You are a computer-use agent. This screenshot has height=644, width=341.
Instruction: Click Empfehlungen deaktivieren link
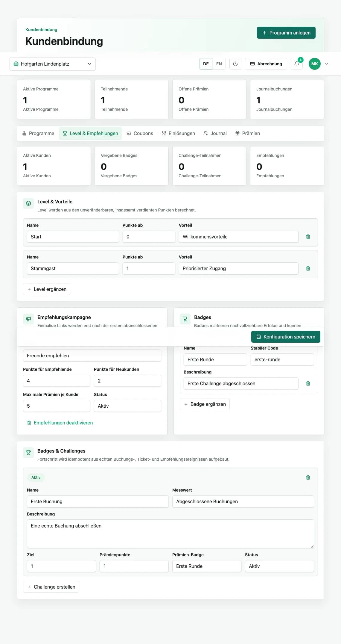click(x=60, y=423)
